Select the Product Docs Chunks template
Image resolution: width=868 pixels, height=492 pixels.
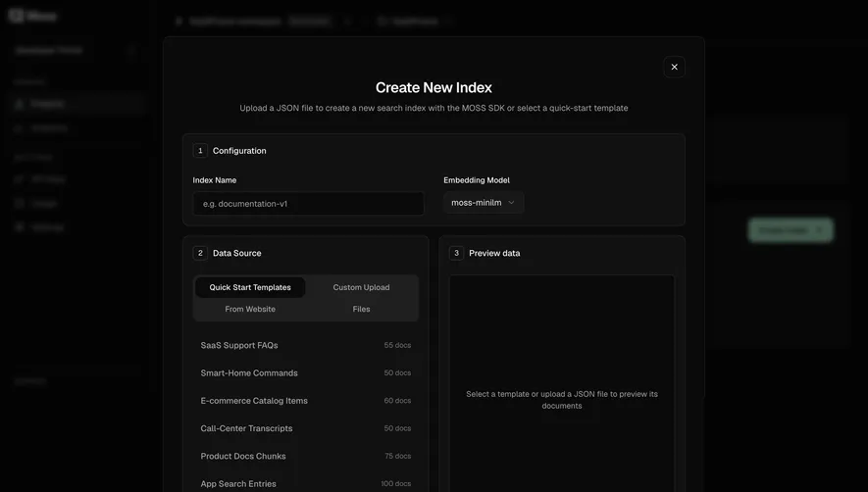(x=306, y=456)
